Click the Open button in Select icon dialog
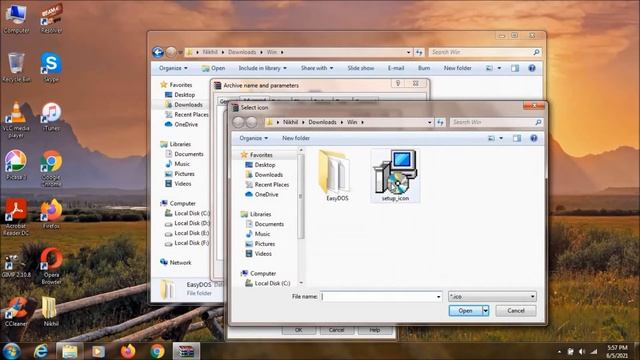This screenshot has width=640, height=360. [x=465, y=311]
